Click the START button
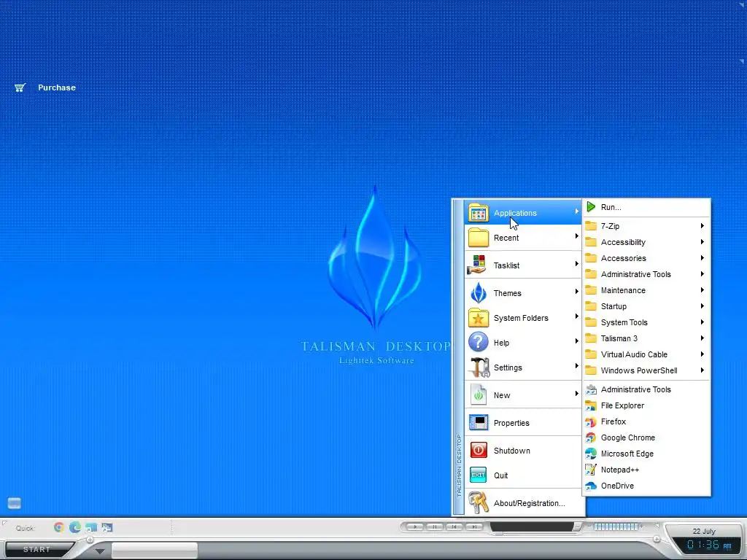Image resolution: width=747 pixels, height=560 pixels. [x=36, y=550]
